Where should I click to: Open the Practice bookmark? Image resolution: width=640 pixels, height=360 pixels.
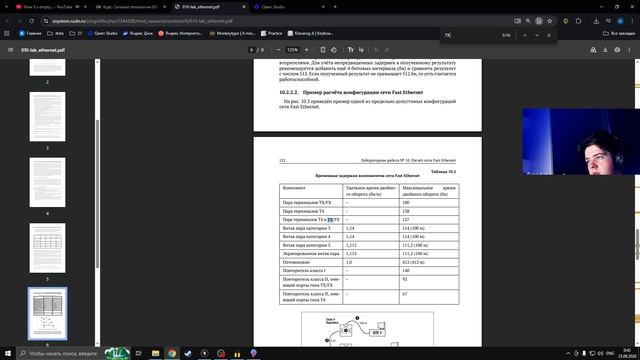[x=271, y=33]
